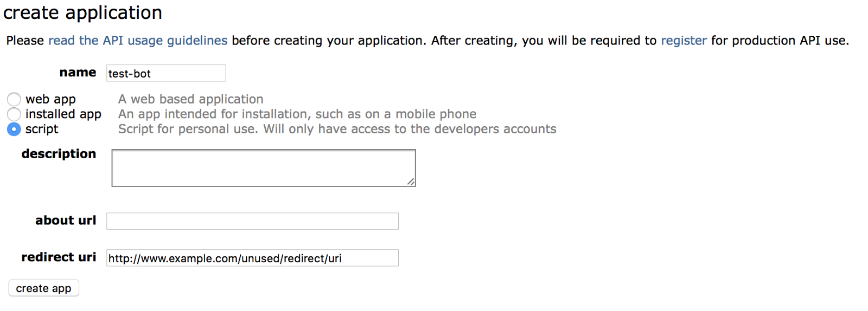This screenshot has height=311, width=868.
Task: Click the "installed app" option label
Action: pos(63,114)
